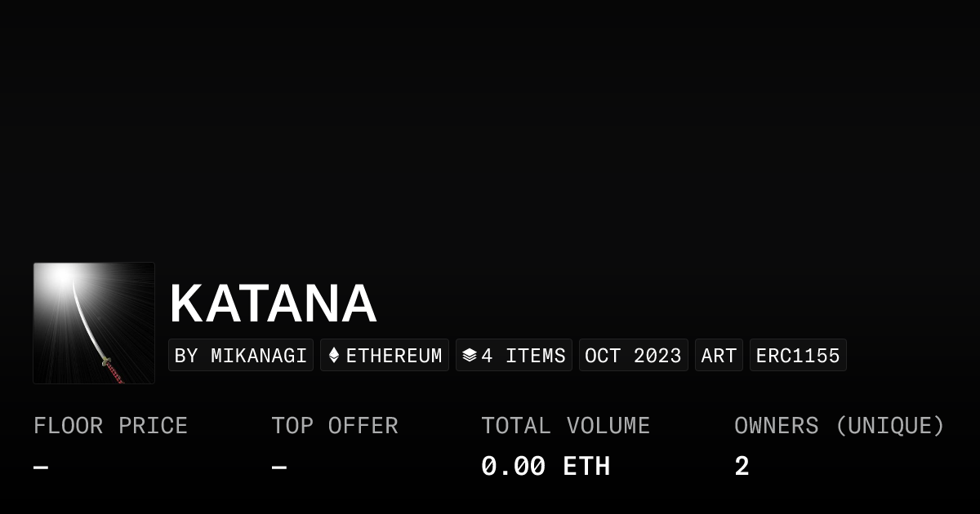Click the TOP OFFER label
The width and height of the screenshot is (980, 514).
(335, 426)
